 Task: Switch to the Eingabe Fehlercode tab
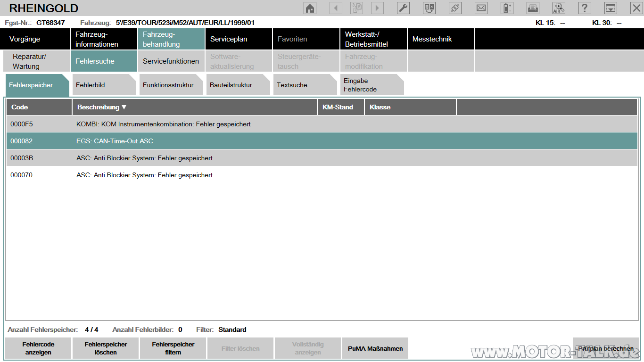point(372,85)
